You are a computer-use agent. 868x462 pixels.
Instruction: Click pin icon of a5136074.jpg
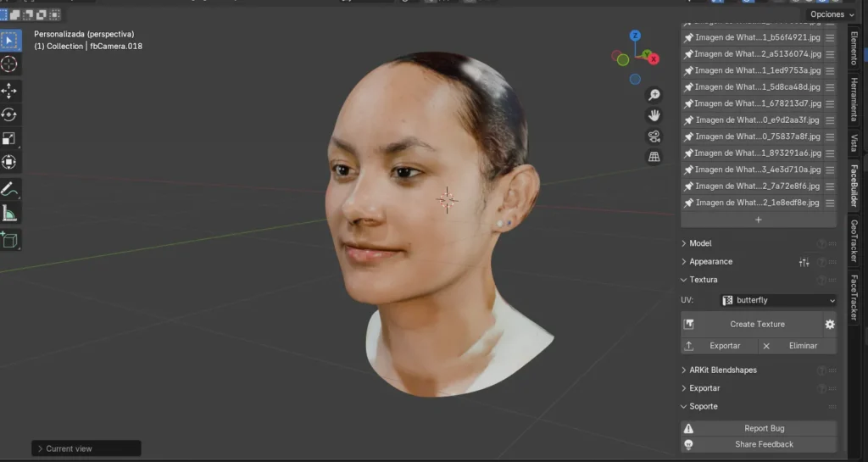[688, 54]
